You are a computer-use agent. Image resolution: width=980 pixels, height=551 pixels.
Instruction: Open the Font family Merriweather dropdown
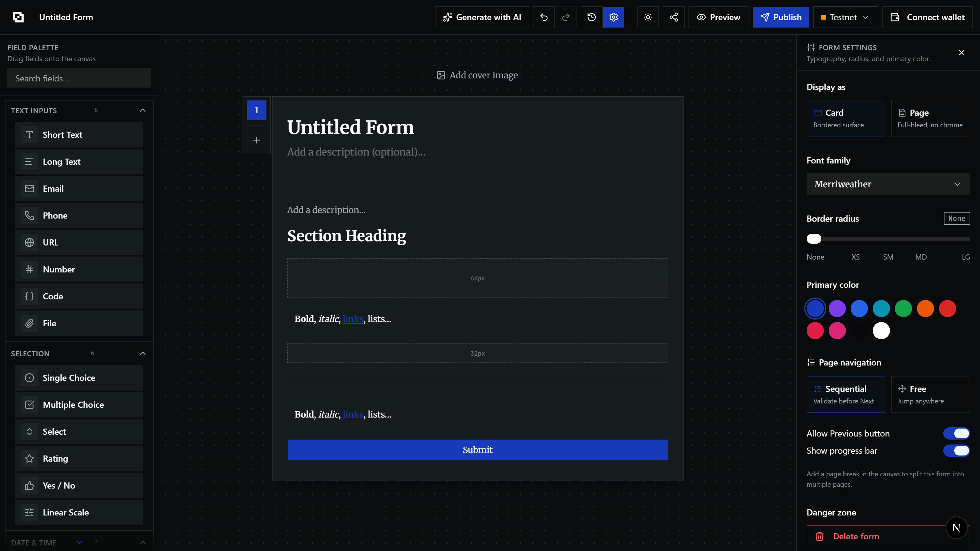pyautogui.click(x=888, y=184)
